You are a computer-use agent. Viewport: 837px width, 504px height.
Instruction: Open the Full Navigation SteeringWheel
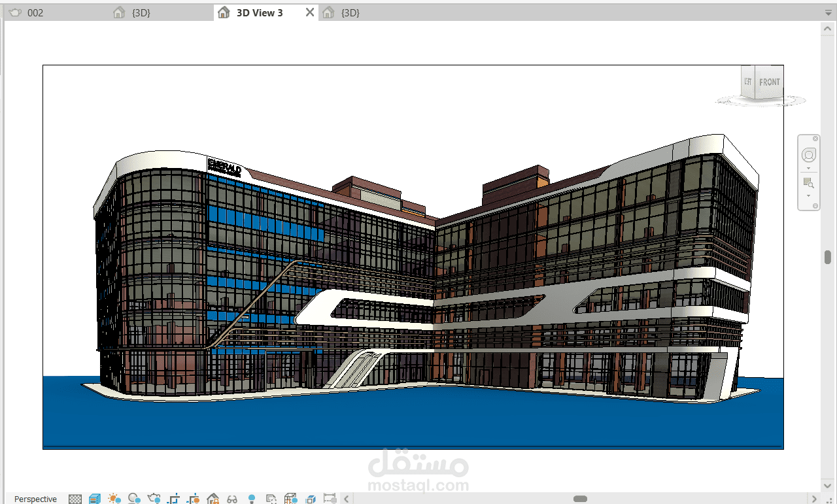809,155
